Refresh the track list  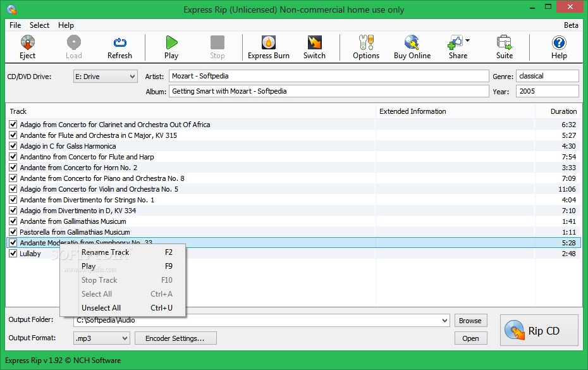(x=119, y=47)
